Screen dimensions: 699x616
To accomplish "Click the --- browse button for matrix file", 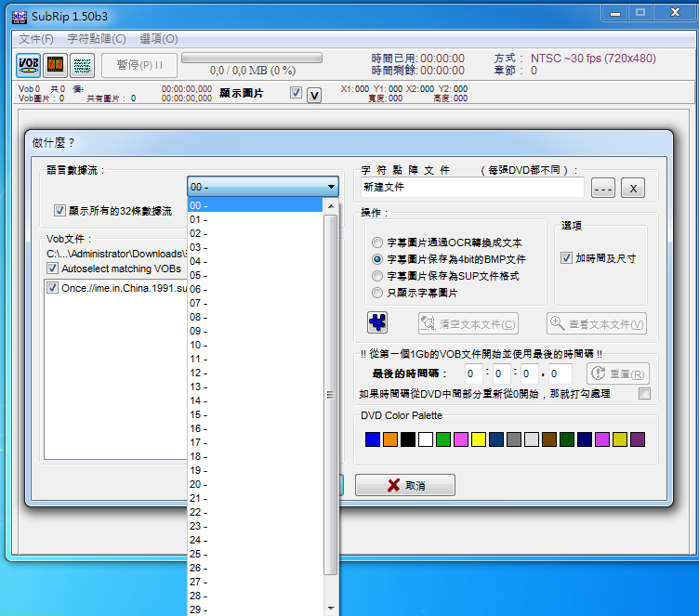I will [x=602, y=188].
